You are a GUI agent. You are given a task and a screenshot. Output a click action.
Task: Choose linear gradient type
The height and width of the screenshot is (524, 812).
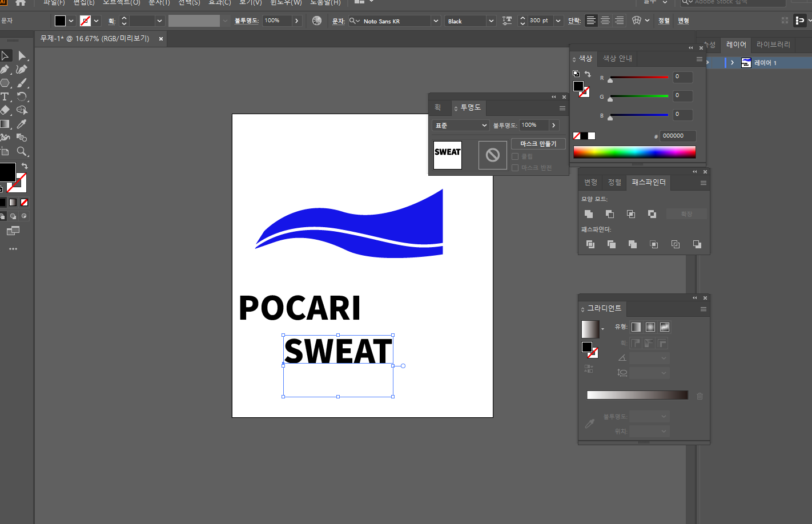tap(636, 327)
